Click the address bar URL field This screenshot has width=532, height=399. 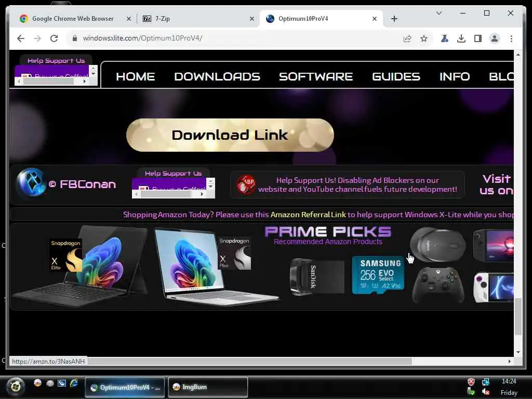tap(237, 38)
